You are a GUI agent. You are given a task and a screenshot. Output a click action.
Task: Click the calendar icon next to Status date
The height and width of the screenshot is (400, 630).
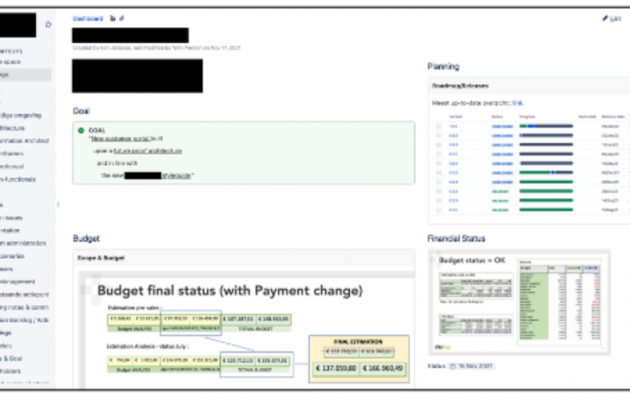pos(453,366)
